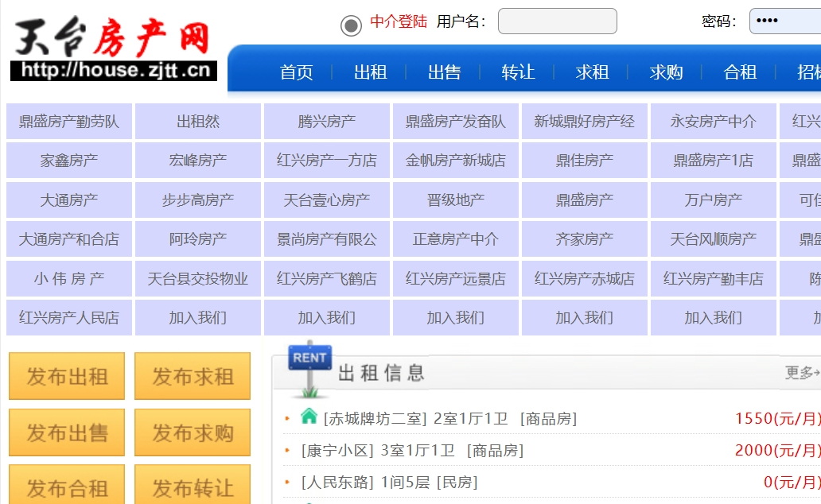Open agency link 步步高房产
The image size is (821, 504).
(x=198, y=200)
